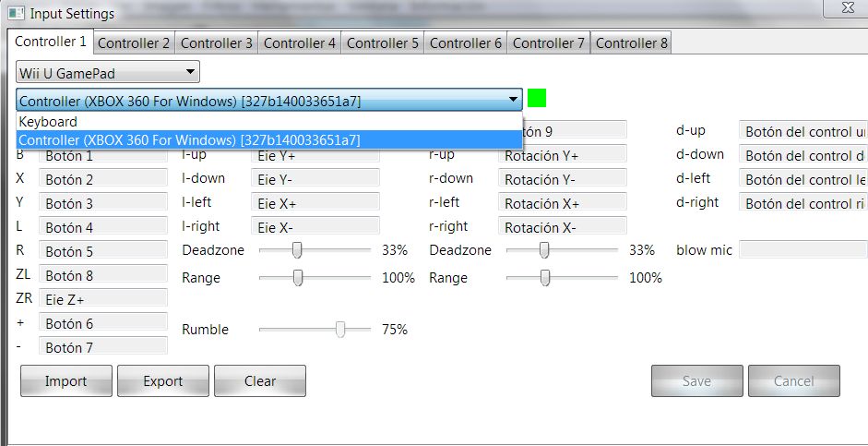Switch to the Controller 1 tab

[x=51, y=42]
